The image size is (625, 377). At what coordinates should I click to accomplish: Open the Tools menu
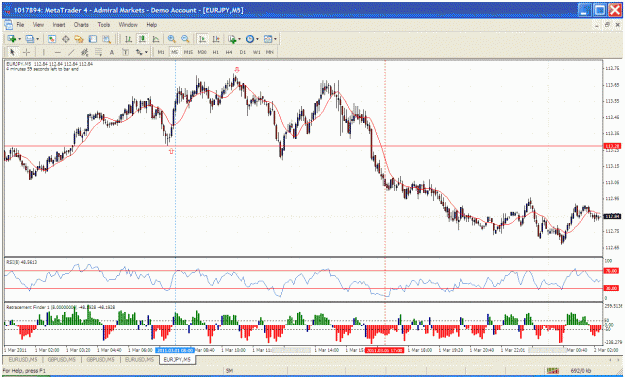pyautogui.click(x=104, y=25)
